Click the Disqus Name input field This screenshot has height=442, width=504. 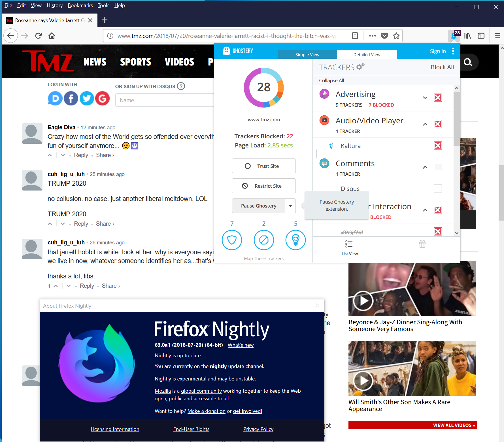pyautogui.click(x=165, y=100)
